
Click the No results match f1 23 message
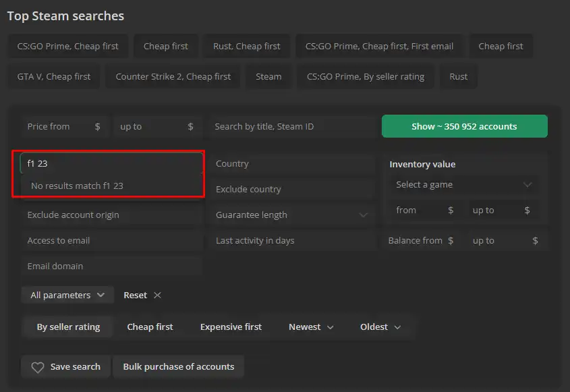click(x=77, y=186)
